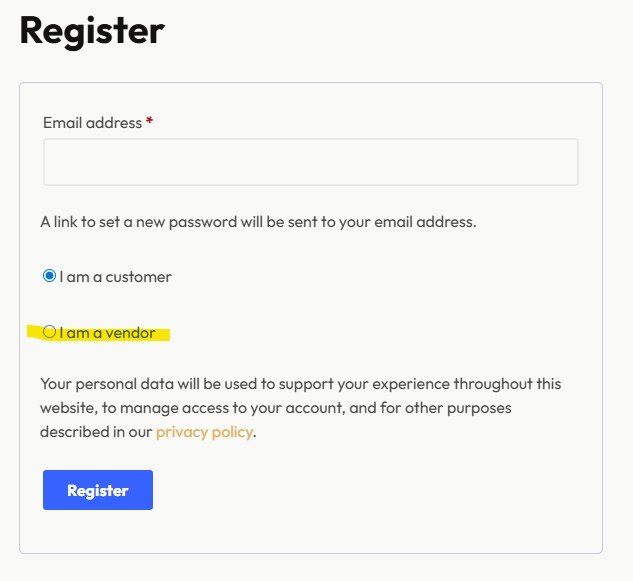Click the word "customer" in the first option

pos(139,277)
